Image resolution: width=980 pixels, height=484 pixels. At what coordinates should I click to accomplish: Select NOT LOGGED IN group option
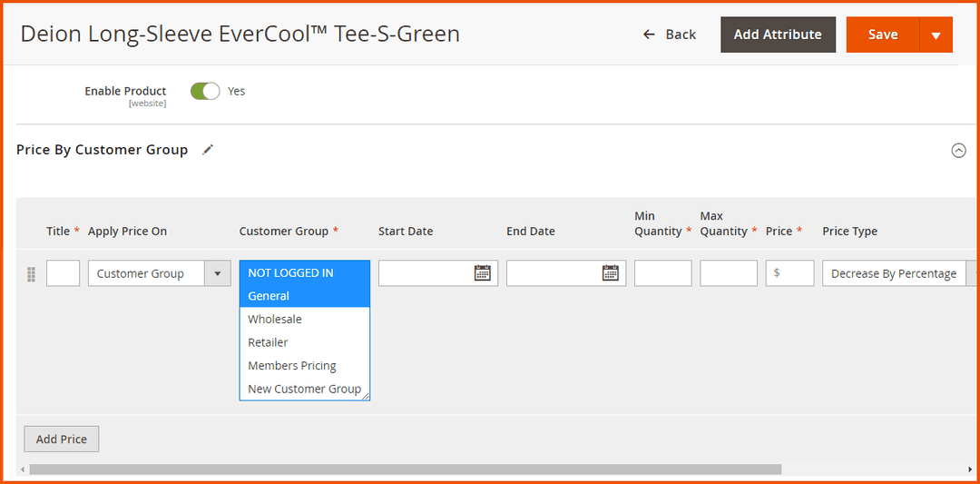click(x=290, y=272)
